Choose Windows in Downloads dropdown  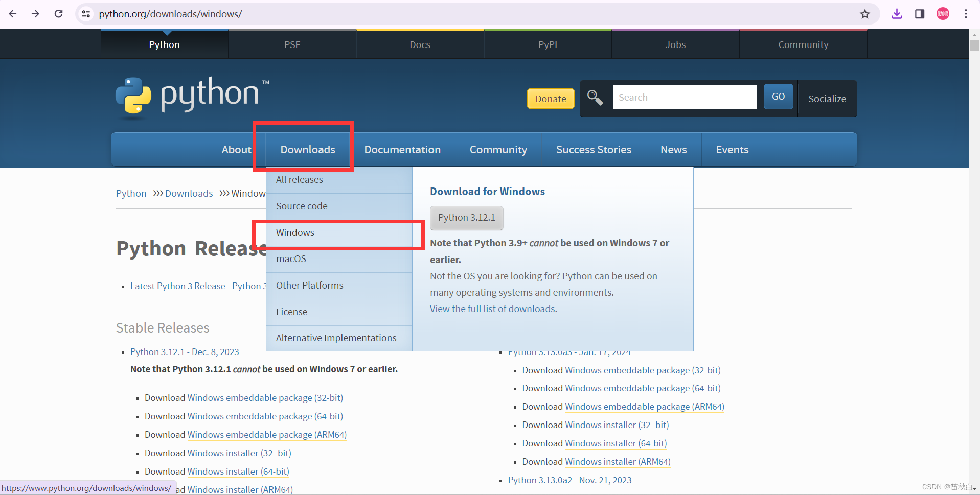point(339,233)
